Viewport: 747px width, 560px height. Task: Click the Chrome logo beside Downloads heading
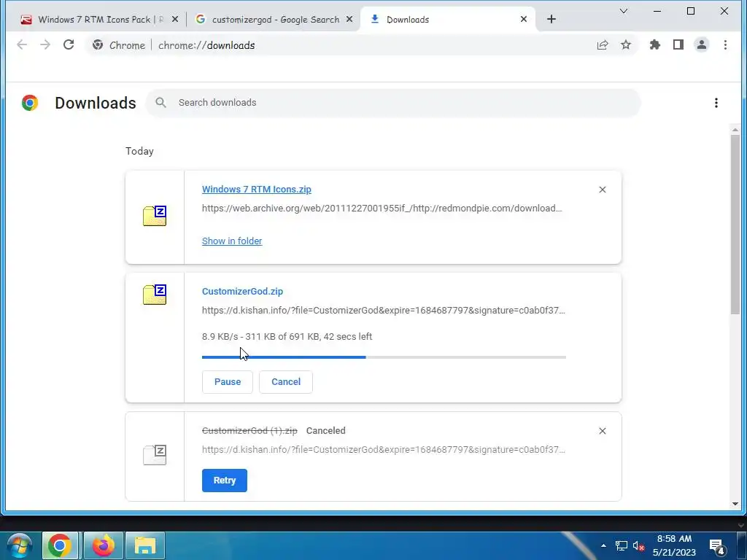[29, 103]
